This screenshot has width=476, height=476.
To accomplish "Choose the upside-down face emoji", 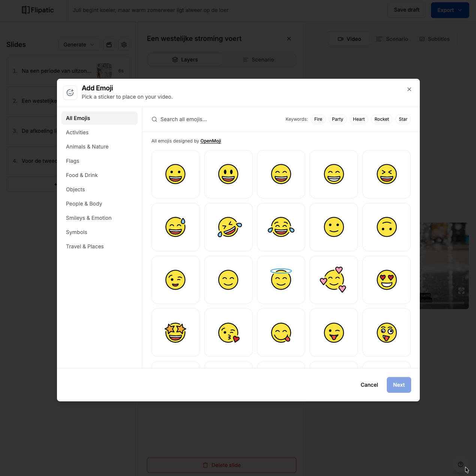I will click(x=386, y=227).
